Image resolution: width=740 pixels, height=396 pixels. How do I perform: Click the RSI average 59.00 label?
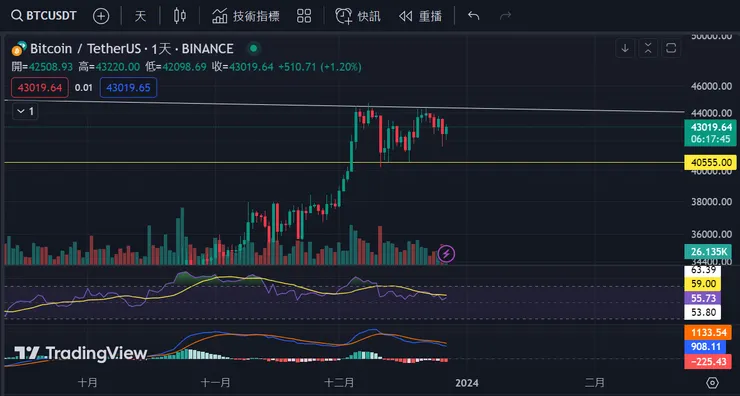tap(703, 284)
